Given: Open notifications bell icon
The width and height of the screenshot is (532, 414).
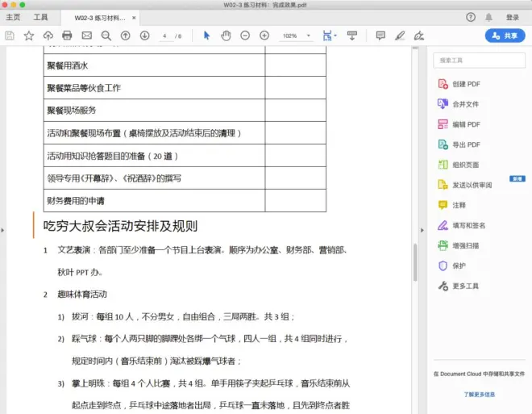Looking at the screenshot, I should tap(490, 17).
